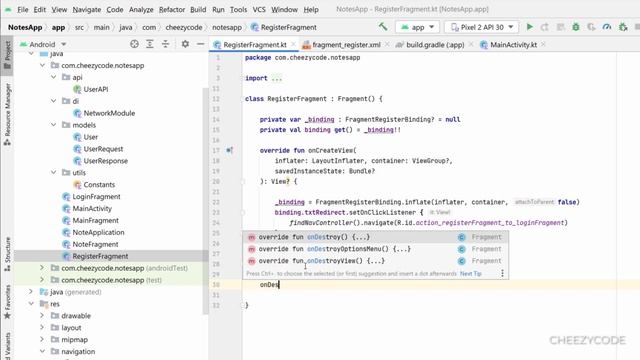
Task: Click the Make Project hammer icon
Action: coord(383,27)
